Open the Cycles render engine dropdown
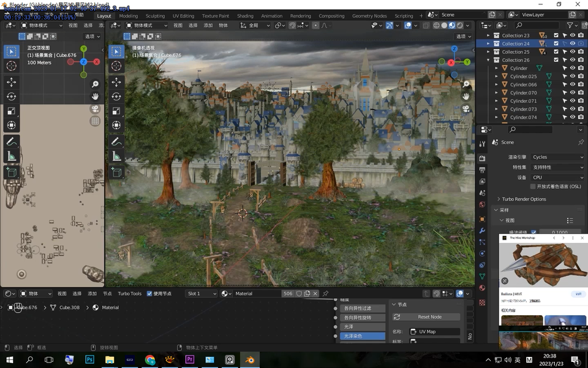Viewport: 588px width, 368px height. click(x=557, y=157)
